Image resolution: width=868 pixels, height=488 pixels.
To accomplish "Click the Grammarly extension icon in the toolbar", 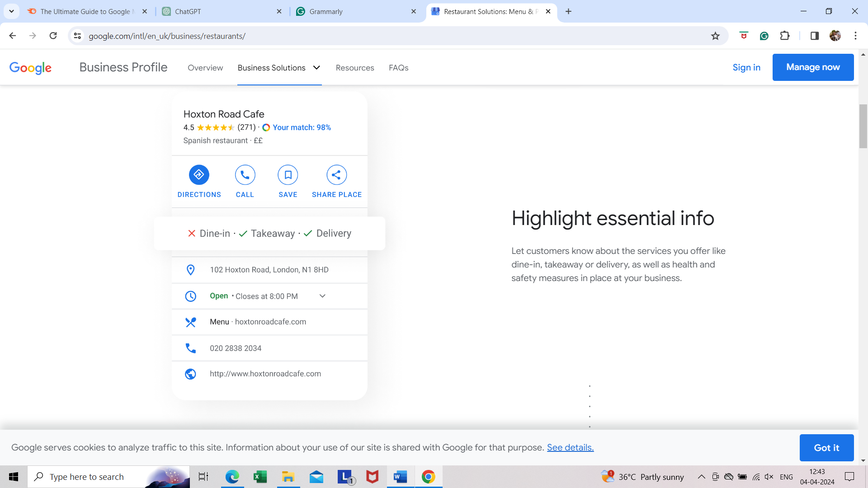I will point(764,36).
